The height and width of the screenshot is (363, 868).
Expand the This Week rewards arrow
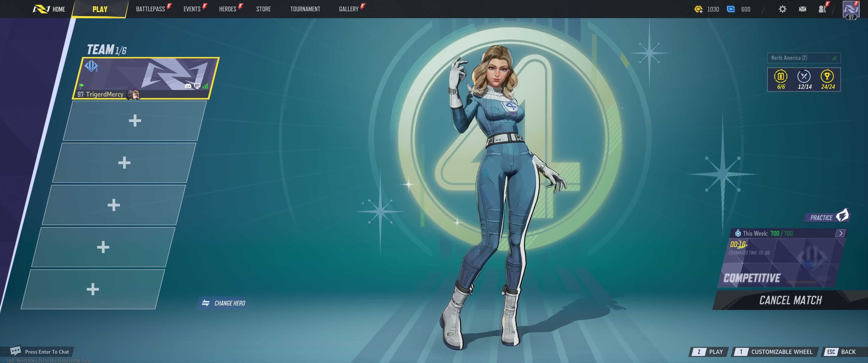840,233
